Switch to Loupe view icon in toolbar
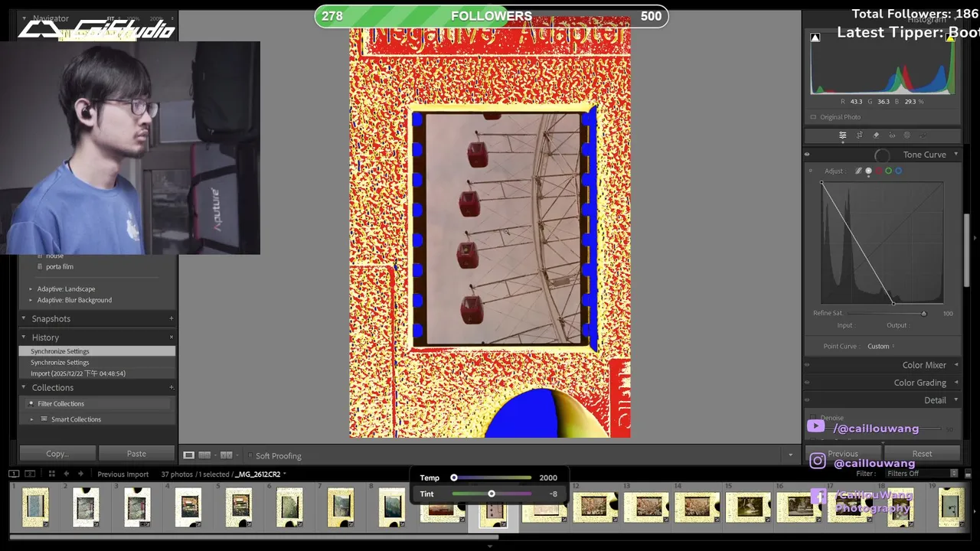Viewport: 980px width, 551px height. point(188,455)
